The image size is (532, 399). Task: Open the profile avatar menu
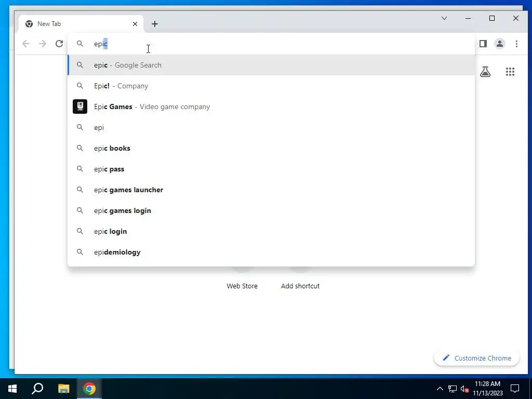500,44
